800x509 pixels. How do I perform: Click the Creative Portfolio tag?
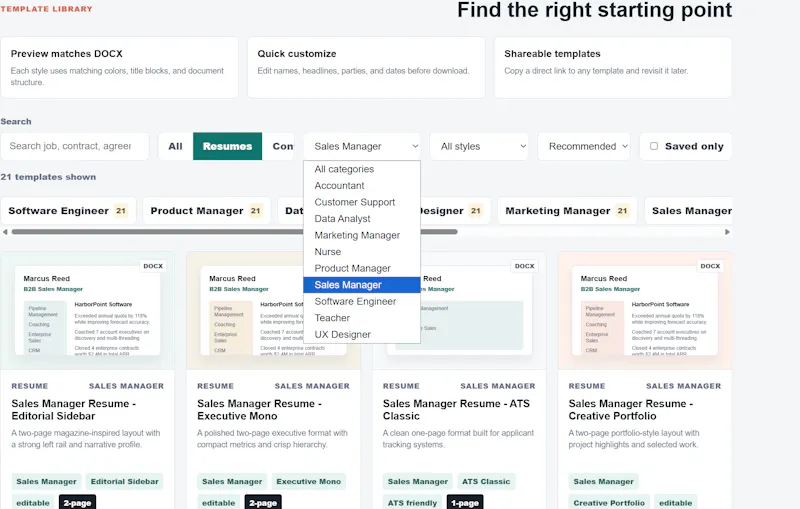pos(609,502)
